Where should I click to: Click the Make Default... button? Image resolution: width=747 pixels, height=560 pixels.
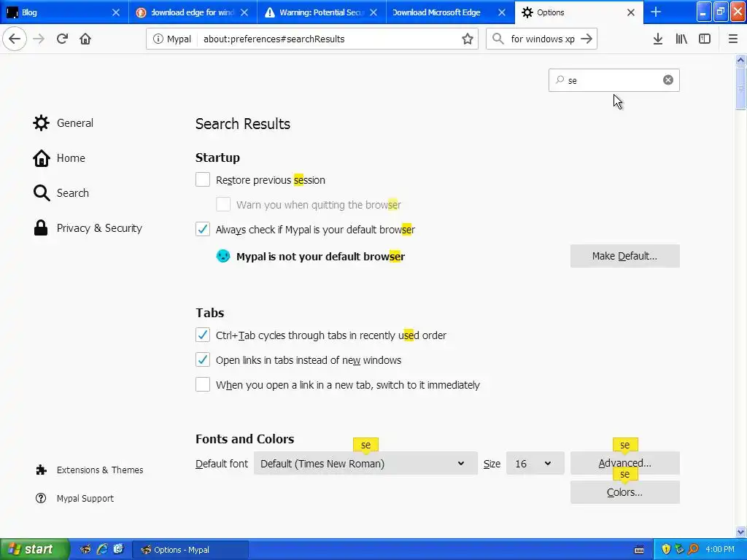tap(624, 256)
